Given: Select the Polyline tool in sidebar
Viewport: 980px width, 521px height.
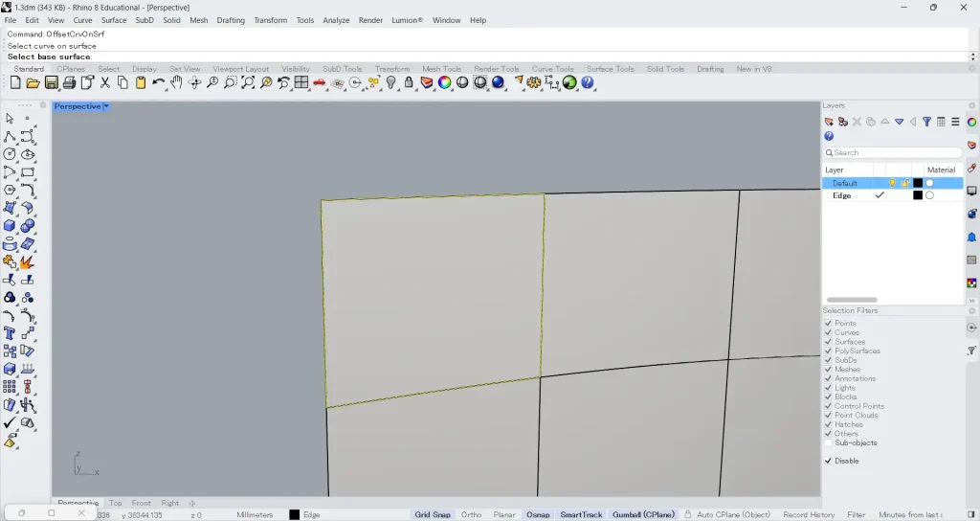Looking at the screenshot, I should coord(10,136).
